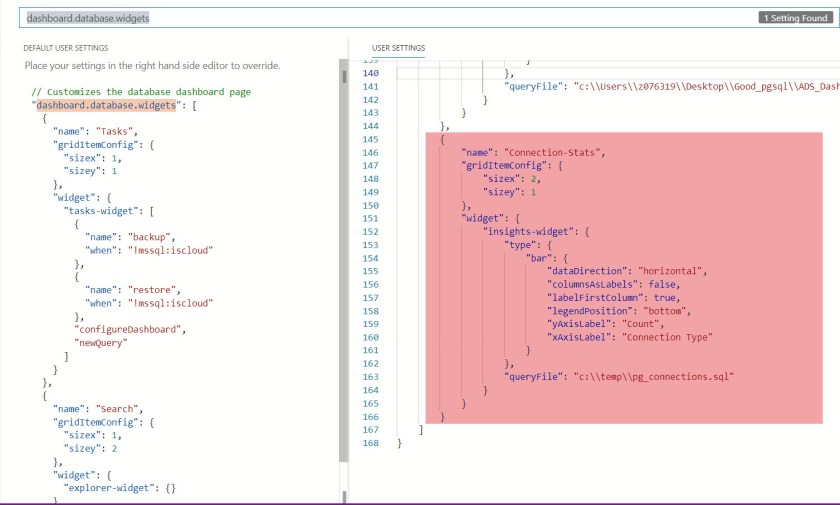Click the highlighted "dashboard.database.widgets" key in defaults

click(105, 105)
